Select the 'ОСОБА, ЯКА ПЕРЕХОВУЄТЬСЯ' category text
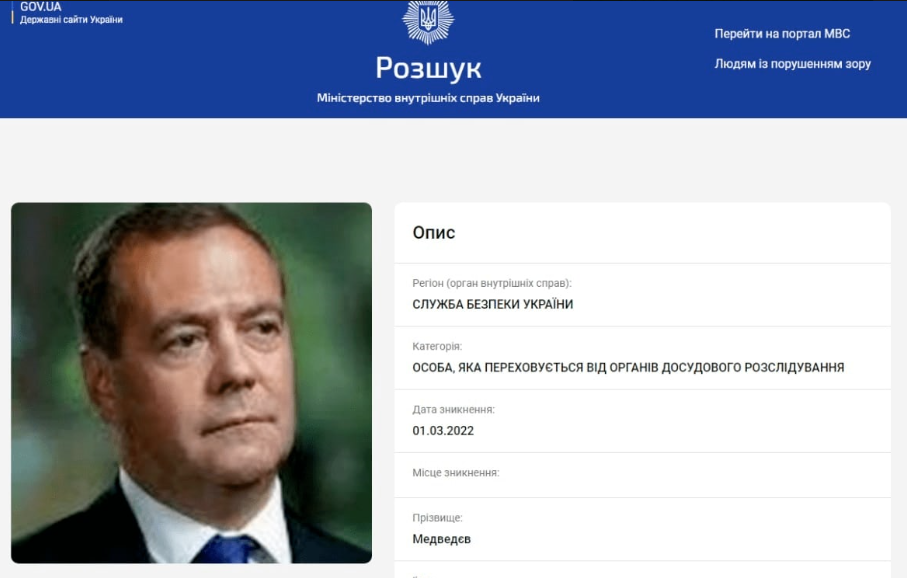The height and width of the screenshot is (578, 907). [628, 367]
